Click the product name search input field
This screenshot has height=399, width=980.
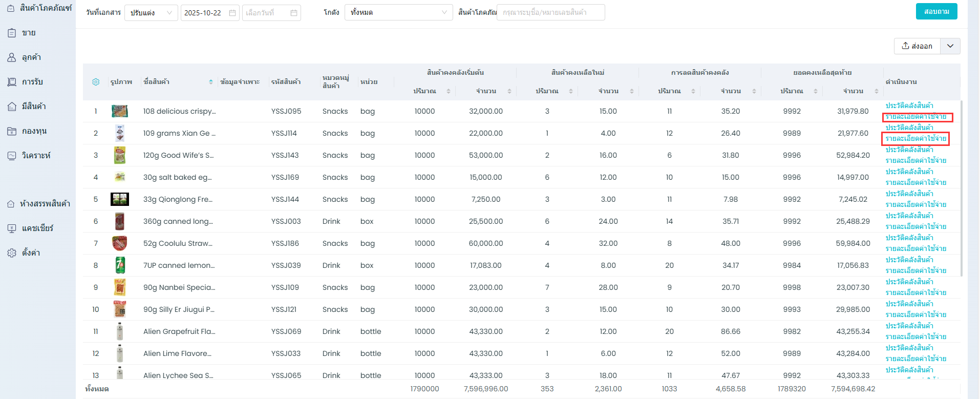pos(550,13)
